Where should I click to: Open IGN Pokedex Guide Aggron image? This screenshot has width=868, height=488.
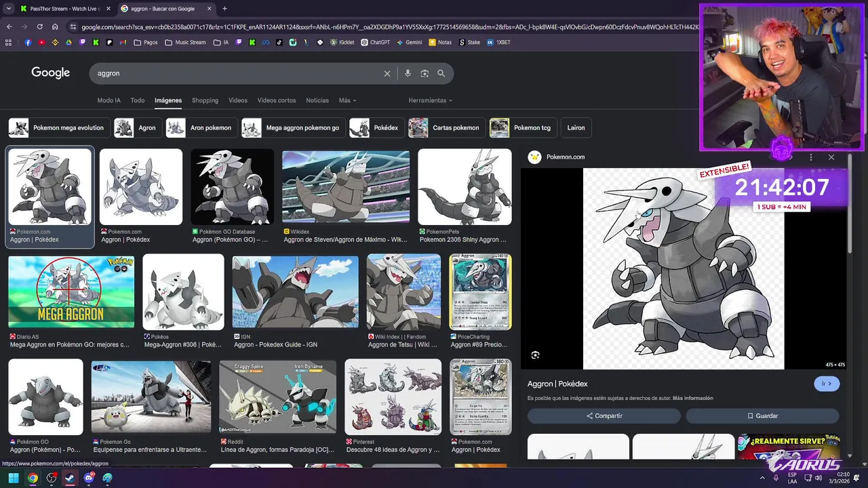tap(296, 291)
